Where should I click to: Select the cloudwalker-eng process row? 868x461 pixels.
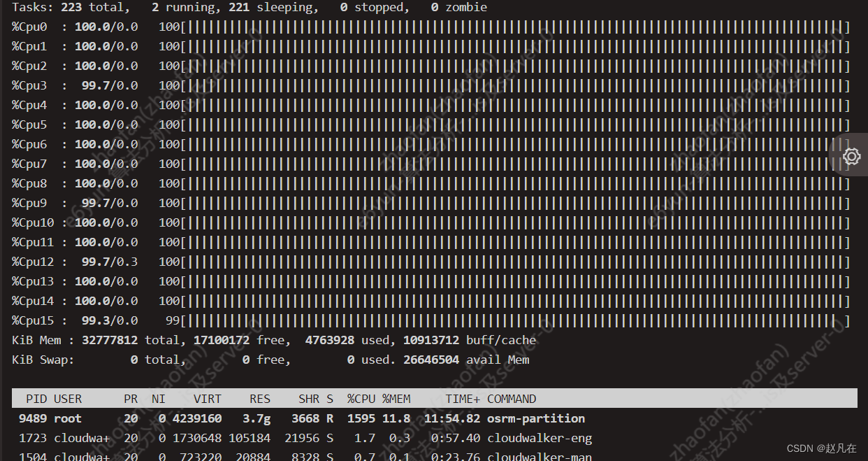(x=540, y=438)
